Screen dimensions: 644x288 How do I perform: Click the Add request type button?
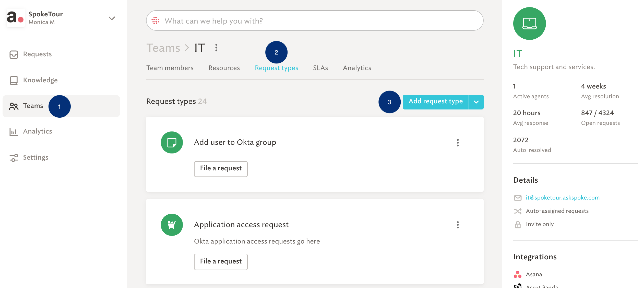(x=436, y=102)
